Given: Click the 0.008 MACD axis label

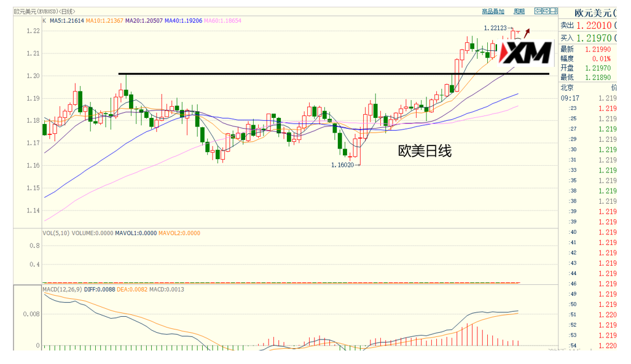Looking at the screenshot, I should tap(31, 314).
